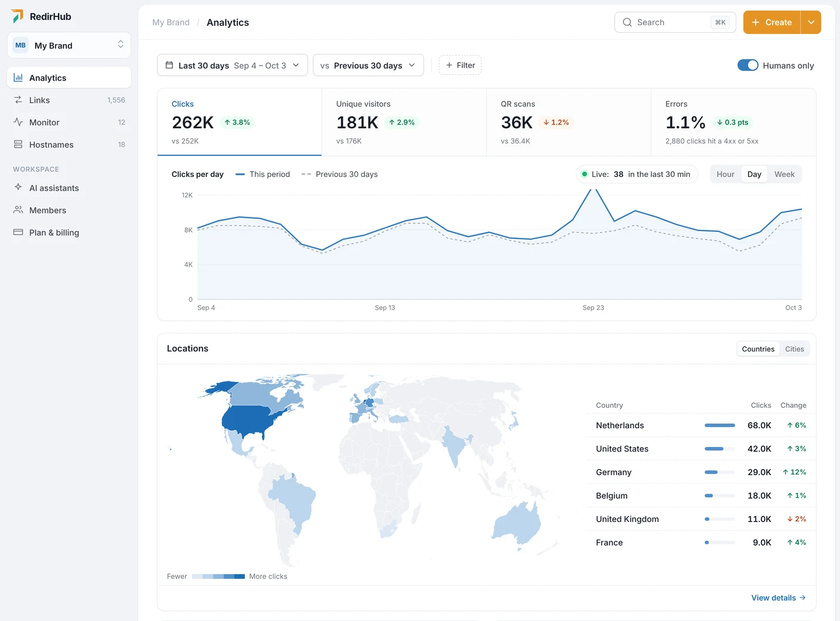Click the AI assistants sparkle icon

[x=18, y=187]
